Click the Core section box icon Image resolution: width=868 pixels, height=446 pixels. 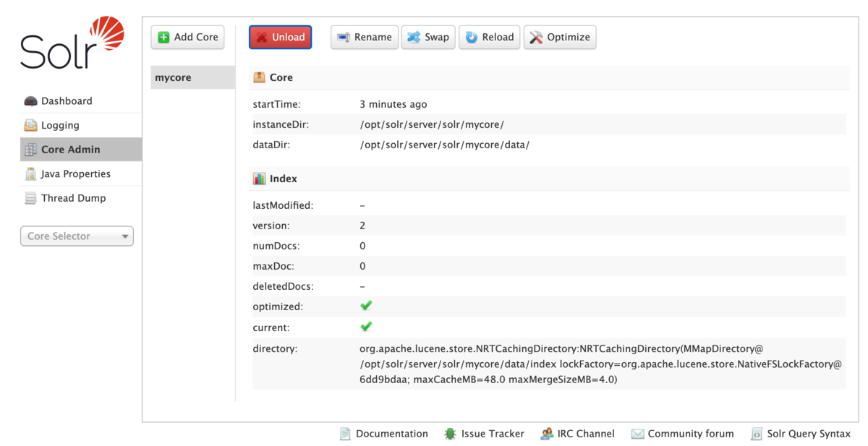click(259, 77)
